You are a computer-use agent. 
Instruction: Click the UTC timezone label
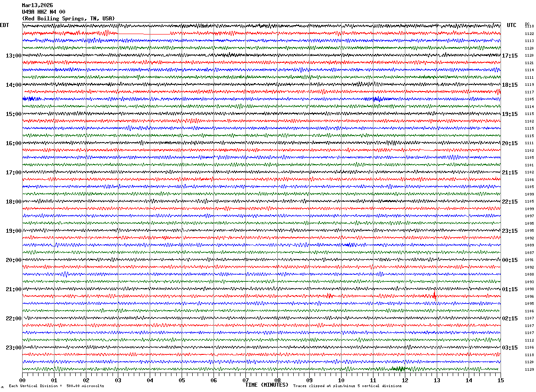[x=512, y=25]
